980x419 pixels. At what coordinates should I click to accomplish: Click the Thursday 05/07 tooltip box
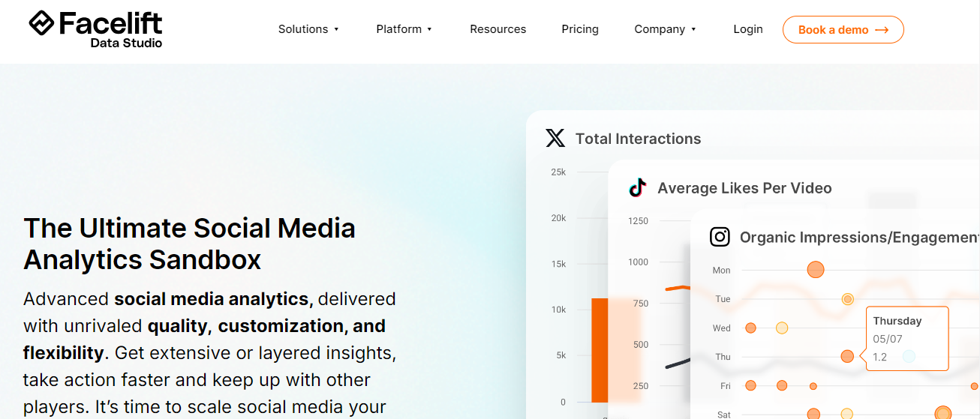(907, 338)
